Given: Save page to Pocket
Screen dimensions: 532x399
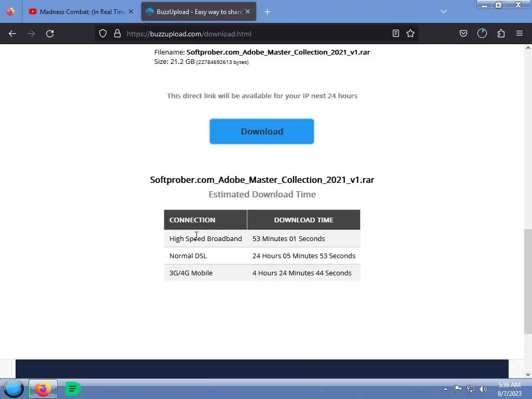Looking at the screenshot, I should [463, 34].
